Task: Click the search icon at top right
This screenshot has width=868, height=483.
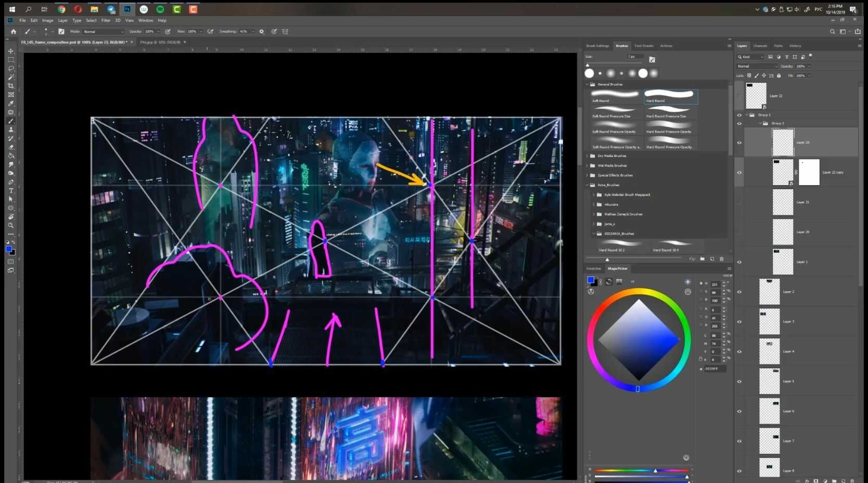Action: [x=832, y=32]
